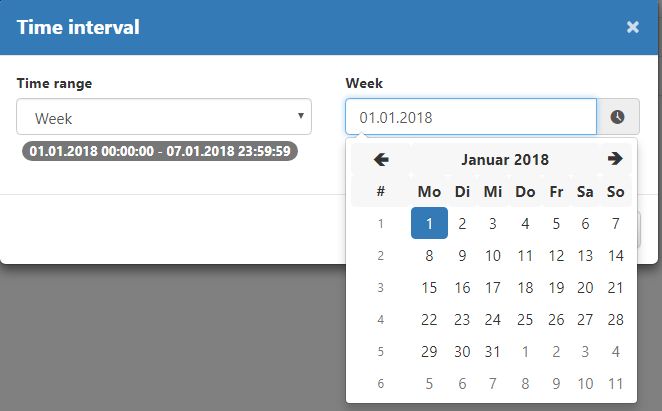The height and width of the screenshot is (411, 662).
Task: Click the next month arrow icon
Action: pos(615,159)
